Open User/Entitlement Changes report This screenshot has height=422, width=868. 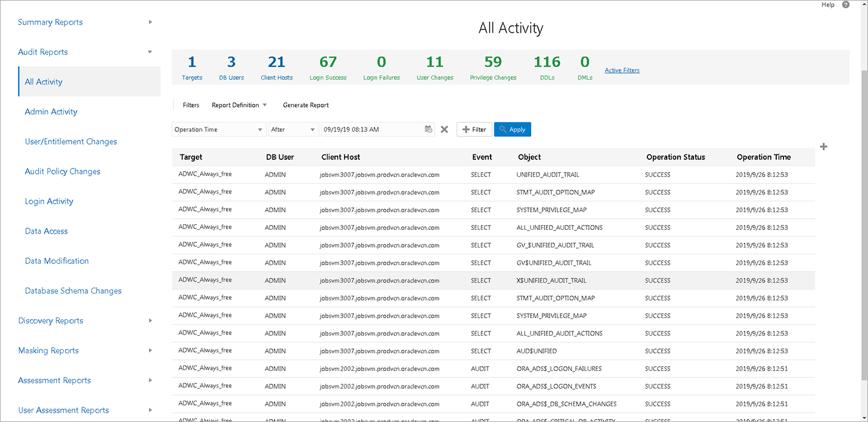[71, 142]
